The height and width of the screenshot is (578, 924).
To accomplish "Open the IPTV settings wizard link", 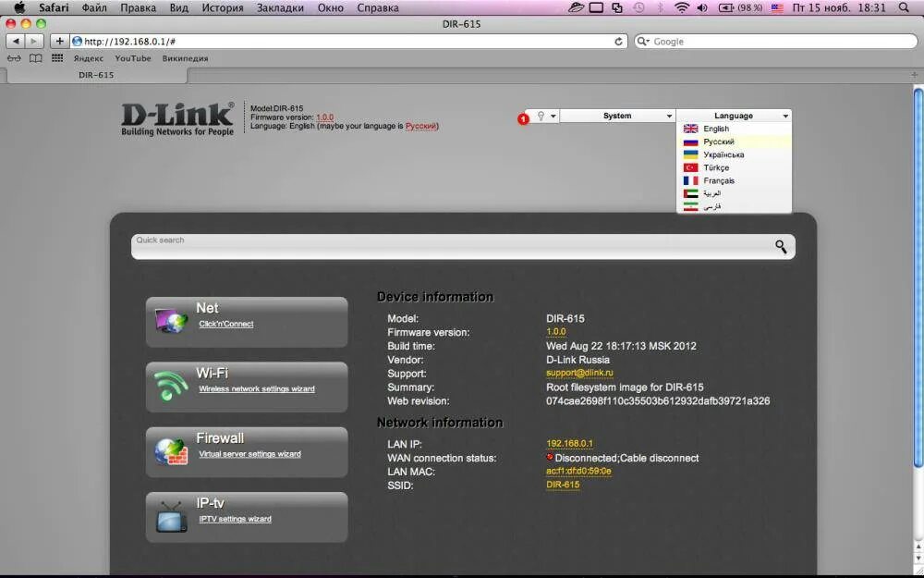I will coord(235,519).
